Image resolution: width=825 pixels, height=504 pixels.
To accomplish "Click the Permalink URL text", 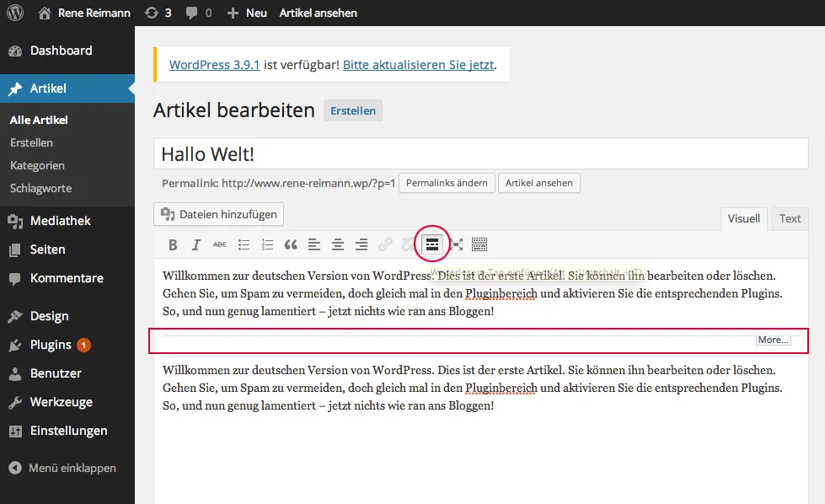I will (x=308, y=183).
